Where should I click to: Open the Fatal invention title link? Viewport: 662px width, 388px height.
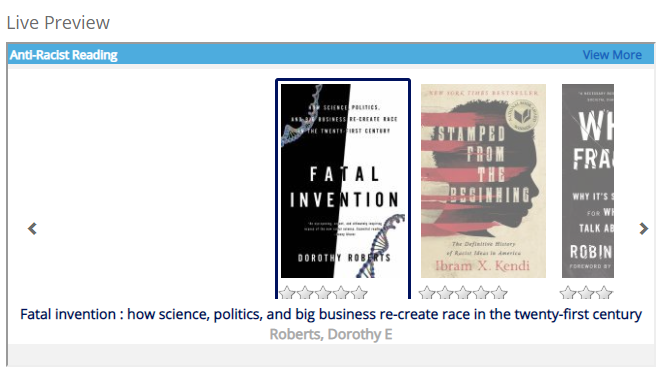point(331,315)
